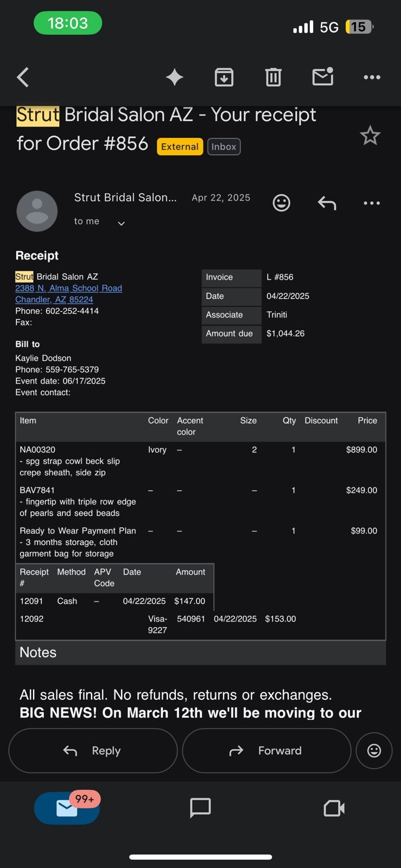401x868 pixels.
Task: Tap the Notes heading
Action: (x=38, y=652)
